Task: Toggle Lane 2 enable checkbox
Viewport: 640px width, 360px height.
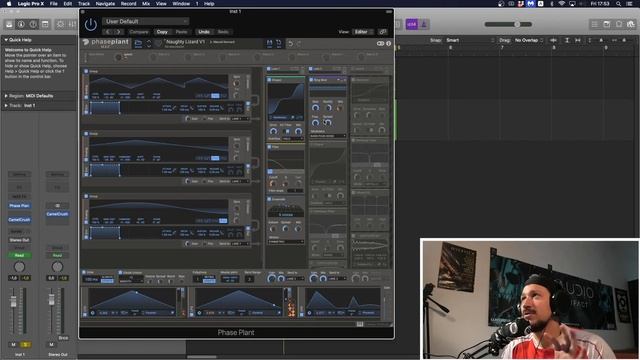Action: click(311, 69)
